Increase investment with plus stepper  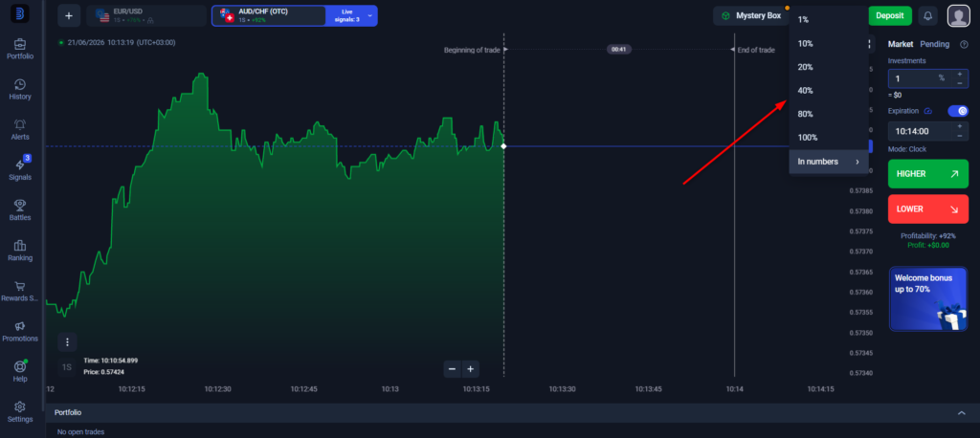tap(959, 74)
